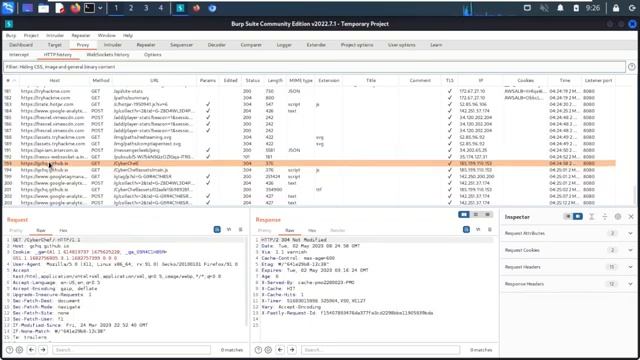
Task: Select the highlighted /CyberChef/ GET request row
Action: click(309, 163)
